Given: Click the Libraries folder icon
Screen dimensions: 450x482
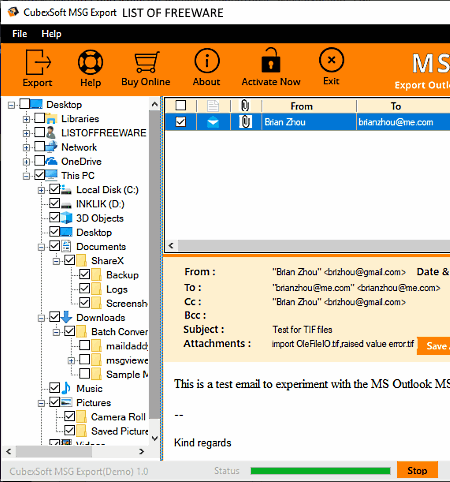Looking at the screenshot, I should pyautogui.click(x=51, y=118).
